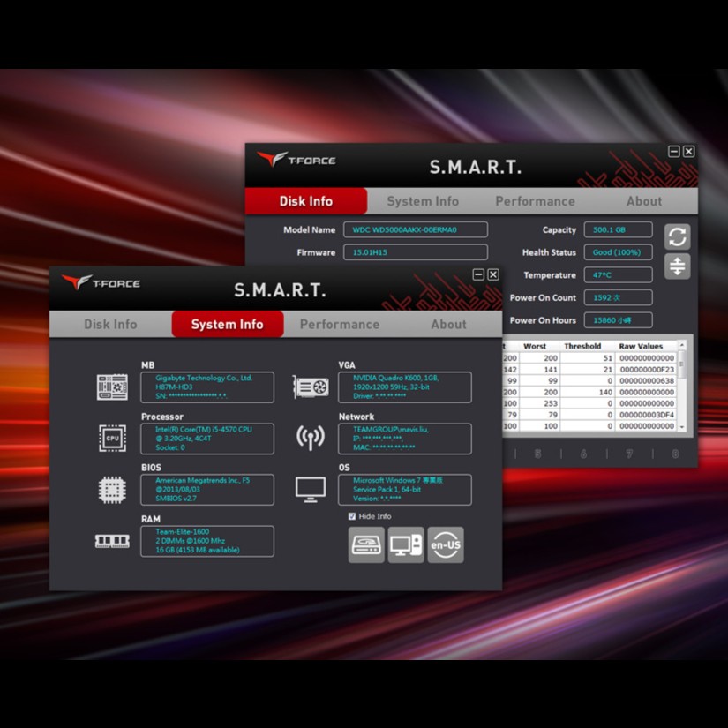Select Disk Info tab in back window

306,201
